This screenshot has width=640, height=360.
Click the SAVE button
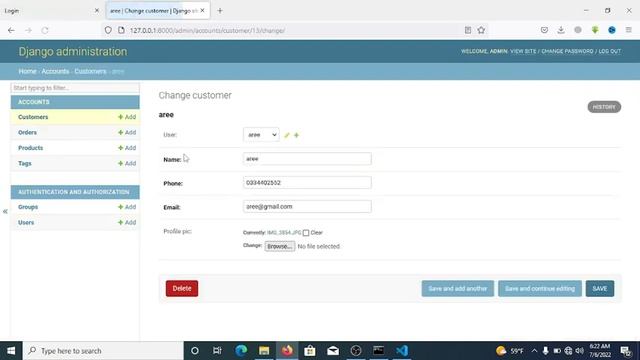click(600, 289)
